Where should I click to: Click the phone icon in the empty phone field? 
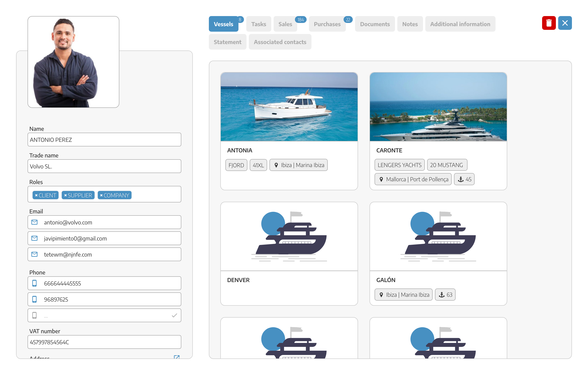click(34, 315)
